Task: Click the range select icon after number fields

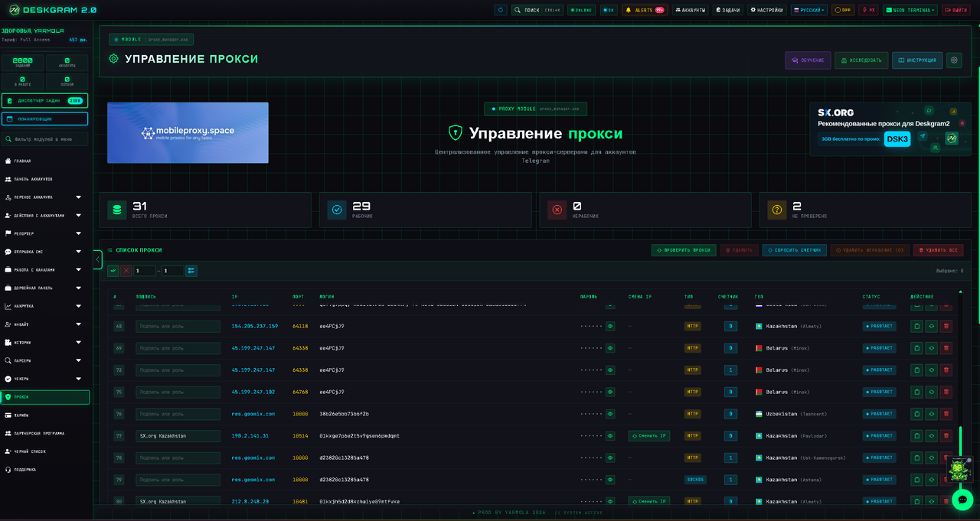Action: pos(191,271)
